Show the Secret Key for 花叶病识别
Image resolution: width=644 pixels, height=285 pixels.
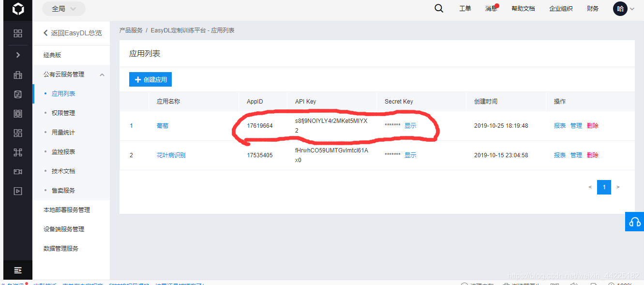[410, 155]
